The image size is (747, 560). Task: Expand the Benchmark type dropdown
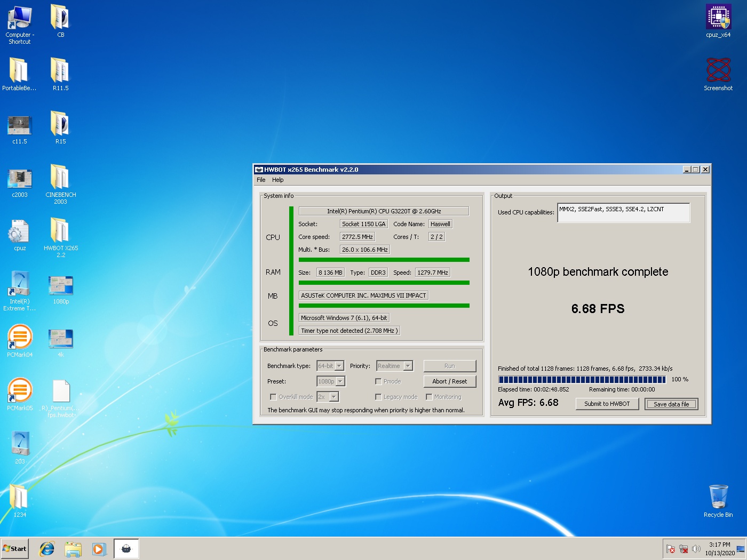(339, 366)
